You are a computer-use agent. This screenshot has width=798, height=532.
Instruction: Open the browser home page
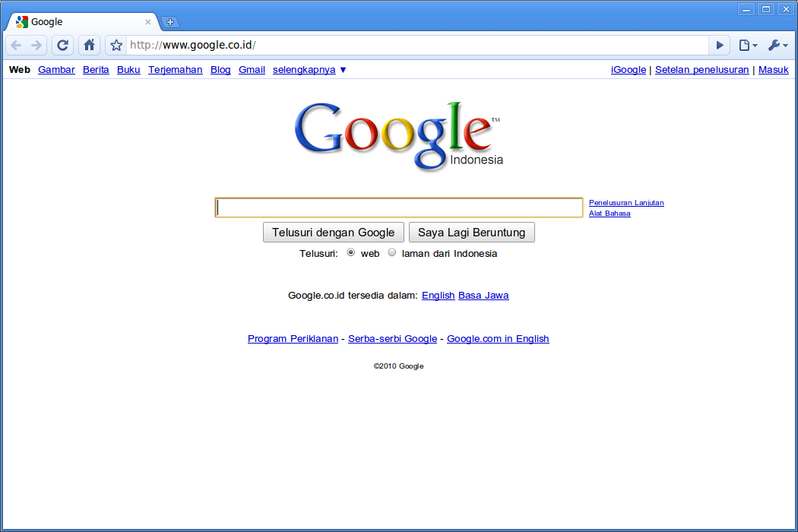89,45
